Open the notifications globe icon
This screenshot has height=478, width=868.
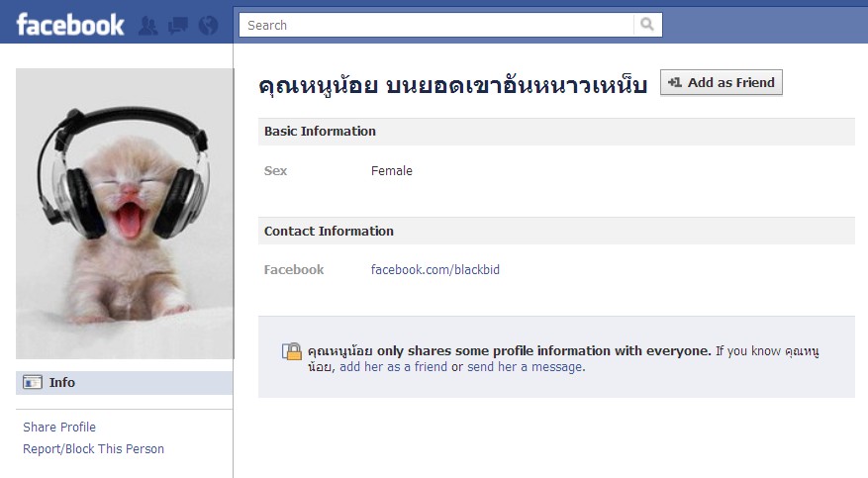point(208,26)
